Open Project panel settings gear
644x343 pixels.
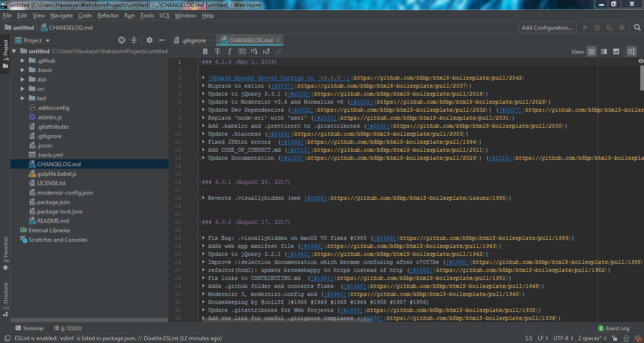(x=150, y=40)
